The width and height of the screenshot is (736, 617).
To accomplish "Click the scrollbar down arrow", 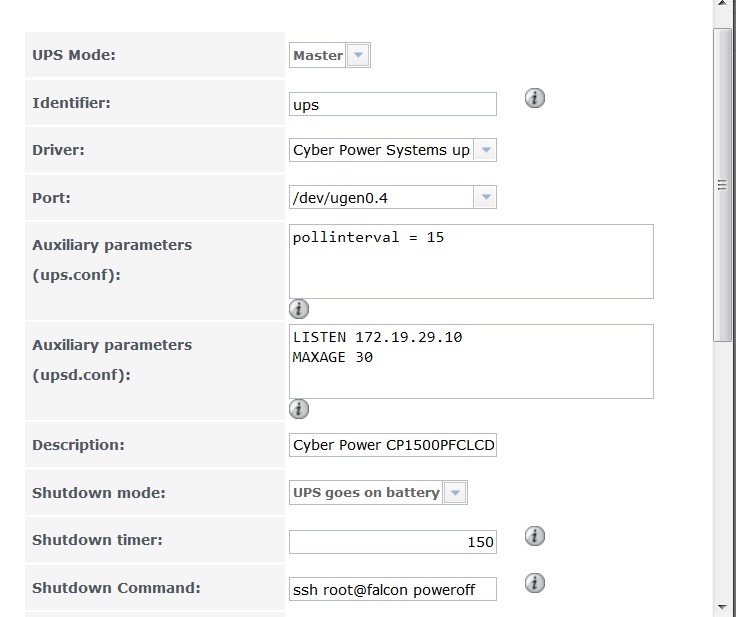I will 724,607.
